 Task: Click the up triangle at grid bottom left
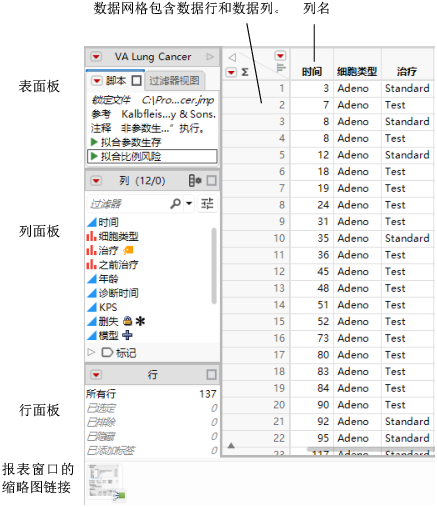[x=231, y=445]
